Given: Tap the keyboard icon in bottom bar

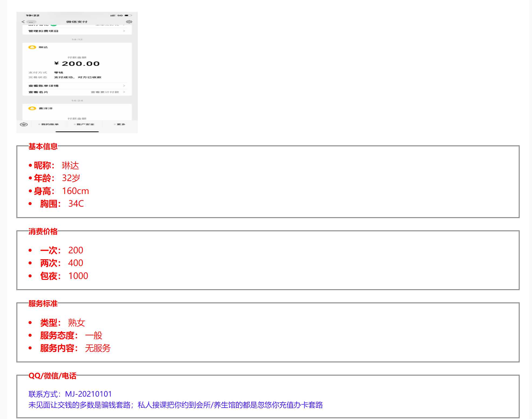Looking at the screenshot, I should [24, 124].
